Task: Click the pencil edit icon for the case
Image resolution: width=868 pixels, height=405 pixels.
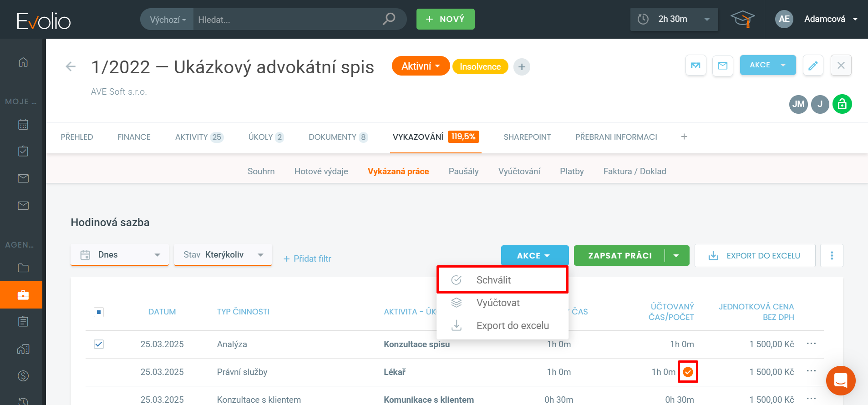Action: coord(813,66)
